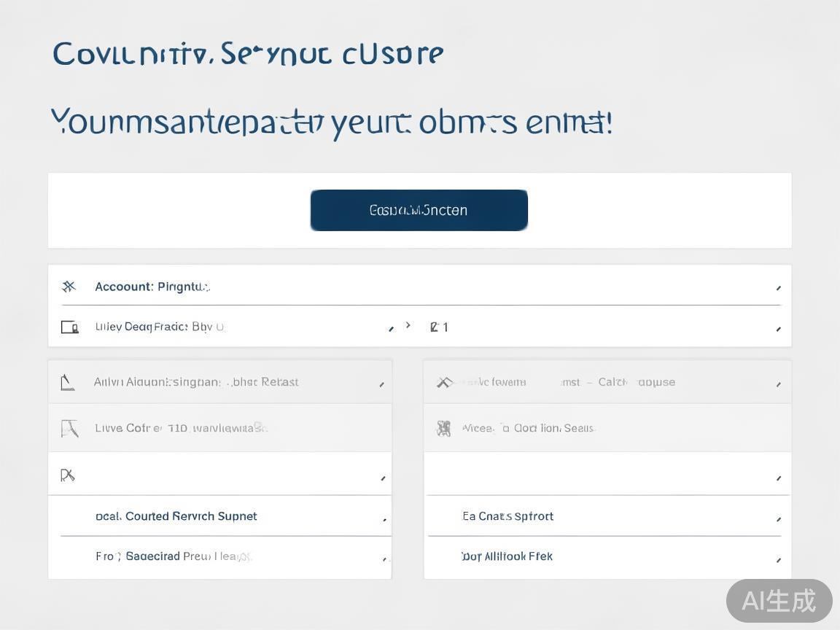Click the small chevron in the middle of second row
Image resolution: width=840 pixels, height=630 pixels.
pyautogui.click(x=408, y=325)
